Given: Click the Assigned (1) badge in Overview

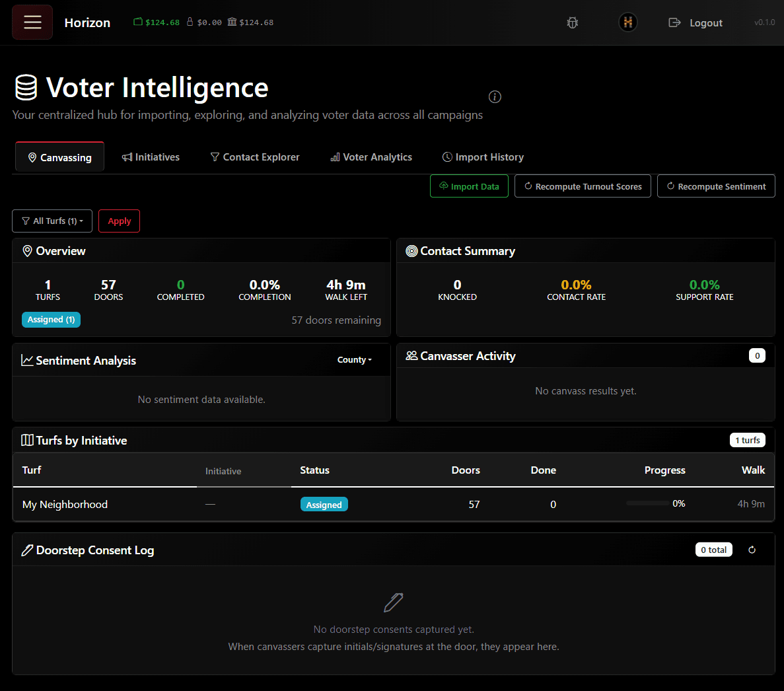Looking at the screenshot, I should coord(51,320).
